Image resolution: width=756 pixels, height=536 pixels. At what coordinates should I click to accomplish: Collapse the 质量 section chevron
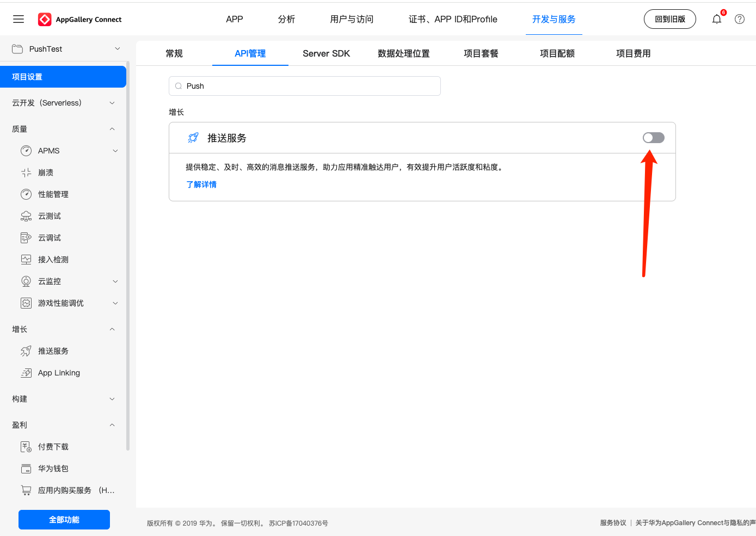coord(112,129)
